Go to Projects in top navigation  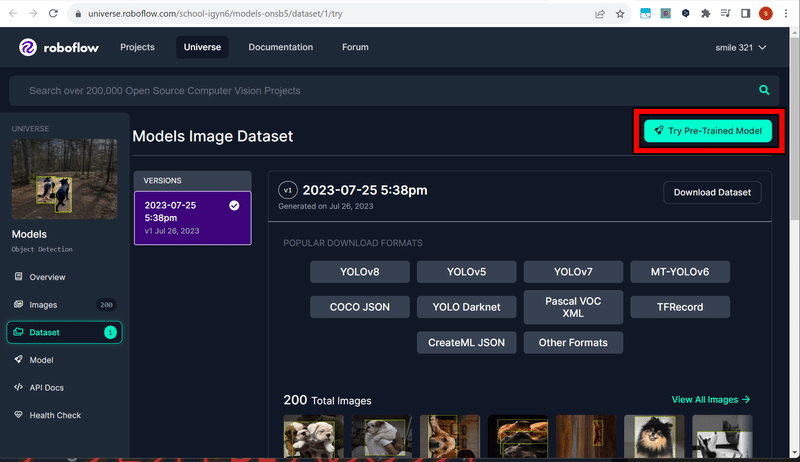click(x=137, y=47)
